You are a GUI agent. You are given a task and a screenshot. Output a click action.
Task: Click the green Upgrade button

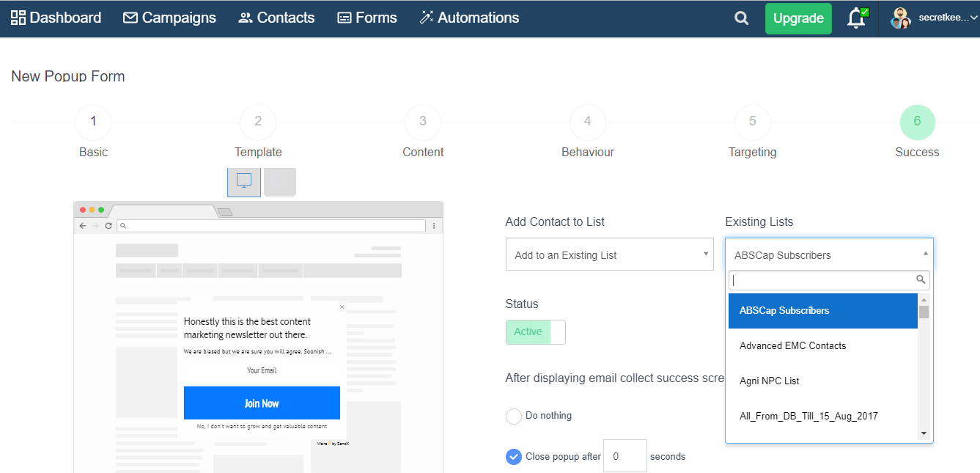click(797, 18)
